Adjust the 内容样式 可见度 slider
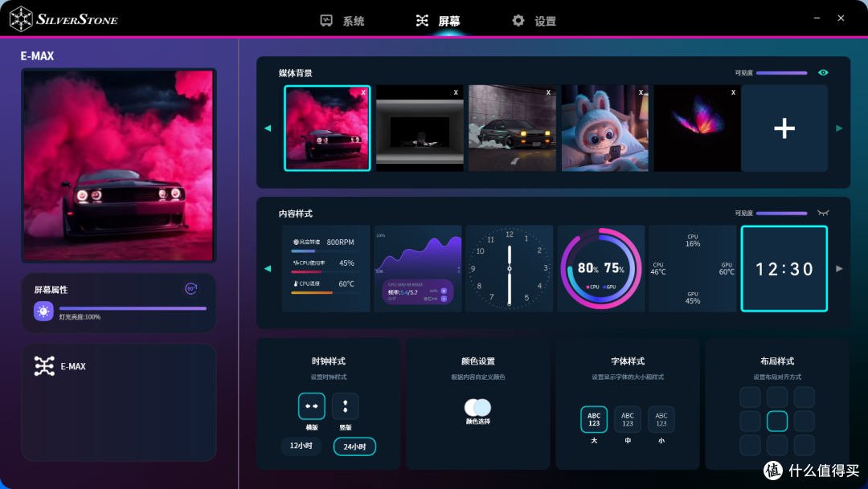Viewport: 868px width, 489px height. click(x=782, y=214)
